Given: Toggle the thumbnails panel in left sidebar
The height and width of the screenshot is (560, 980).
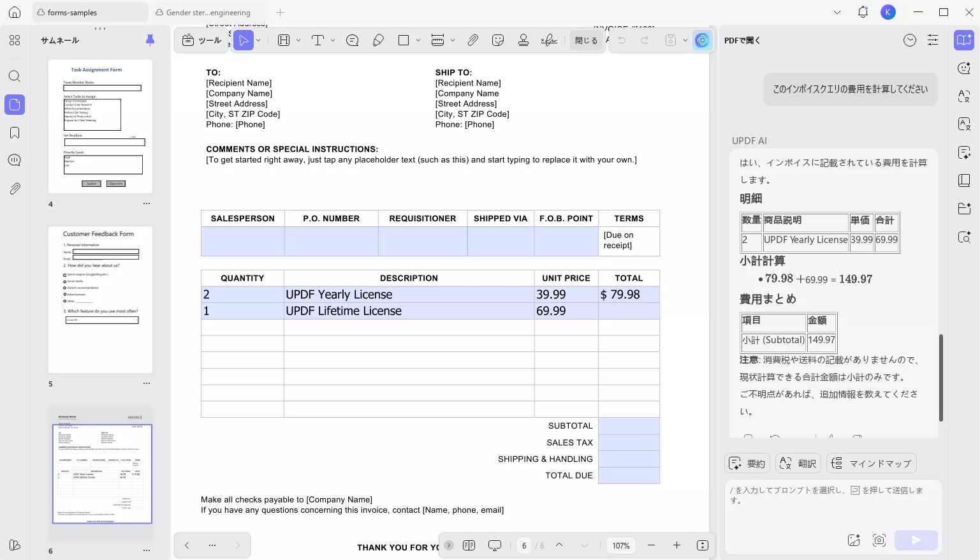Looking at the screenshot, I should coord(15,105).
